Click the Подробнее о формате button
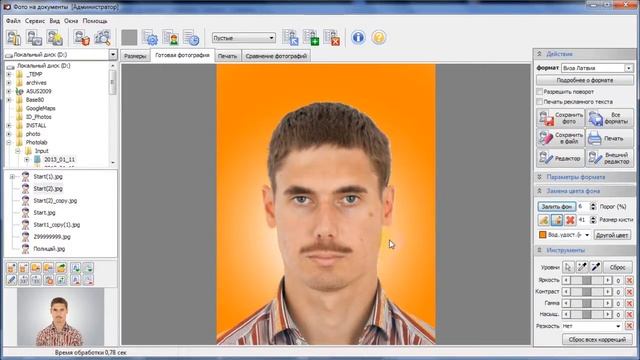 point(584,80)
